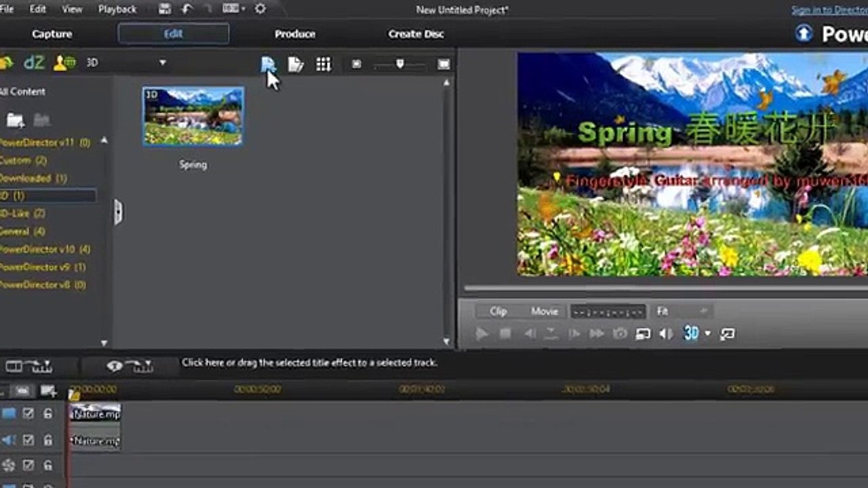Lock the effect track padlock

tap(47, 466)
